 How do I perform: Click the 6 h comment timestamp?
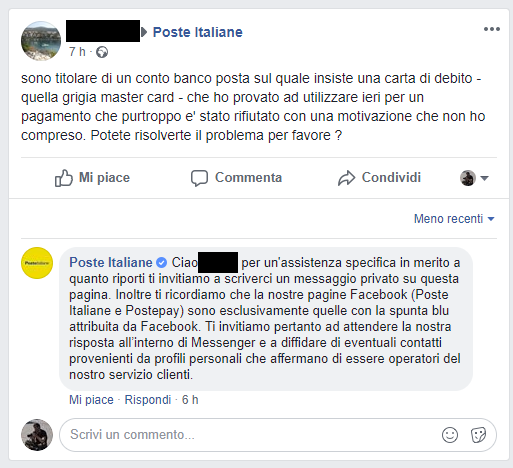coord(190,400)
